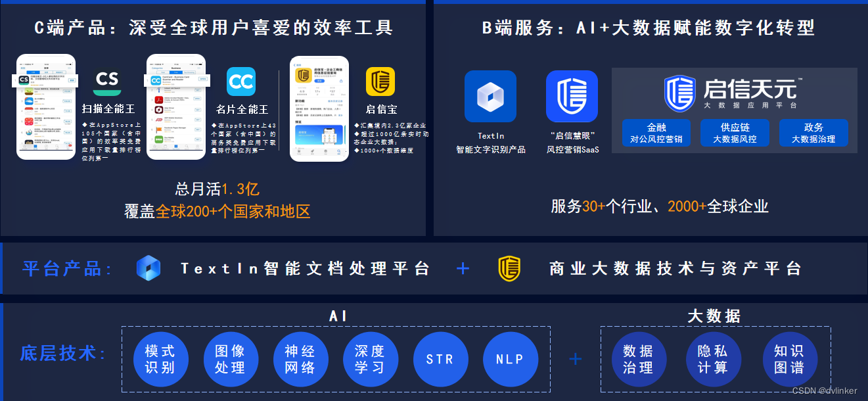Select the 知识图谱 circle
Viewport: 868px width, 401px height.
click(x=789, y=360)
